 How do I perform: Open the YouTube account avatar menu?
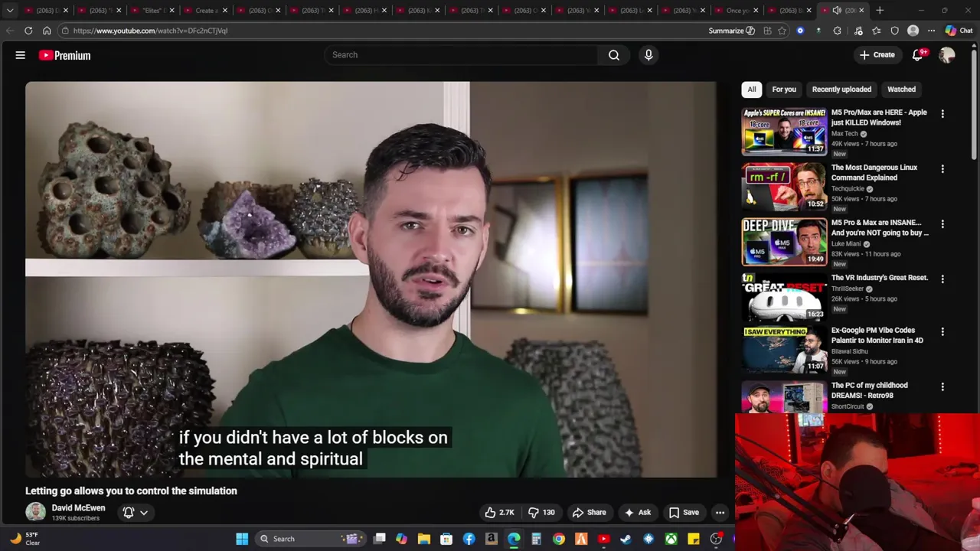tap(947, 55)
